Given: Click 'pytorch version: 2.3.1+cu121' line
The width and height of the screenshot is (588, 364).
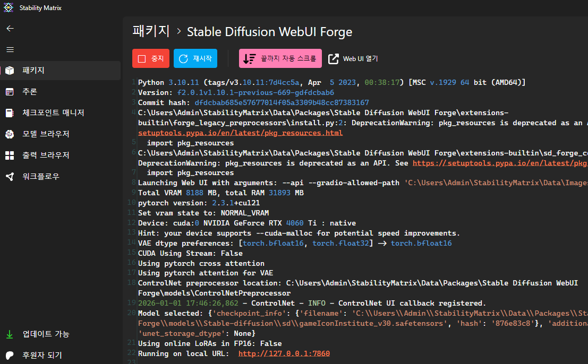Looking at the screenshot, I should 199,203.
